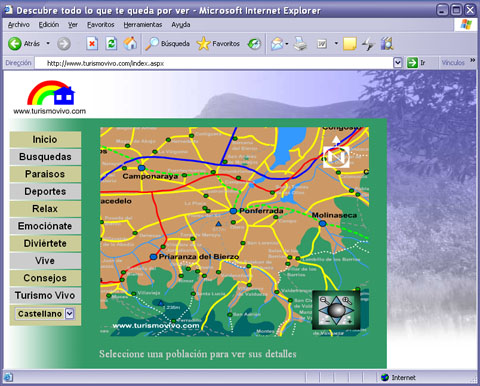The image size is (480, 386).
Task: Expand the address bar history dropdown
Action: pyautogui.click(x=397, y=63)
